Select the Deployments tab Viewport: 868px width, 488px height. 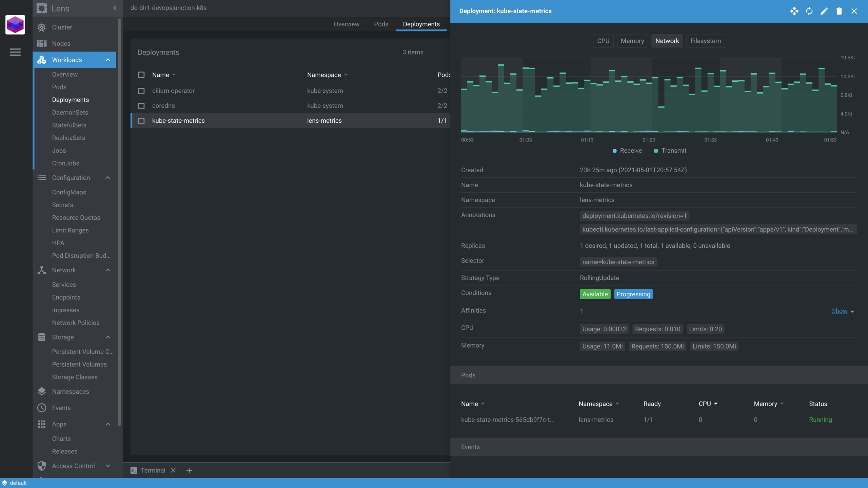click(421, 24)
